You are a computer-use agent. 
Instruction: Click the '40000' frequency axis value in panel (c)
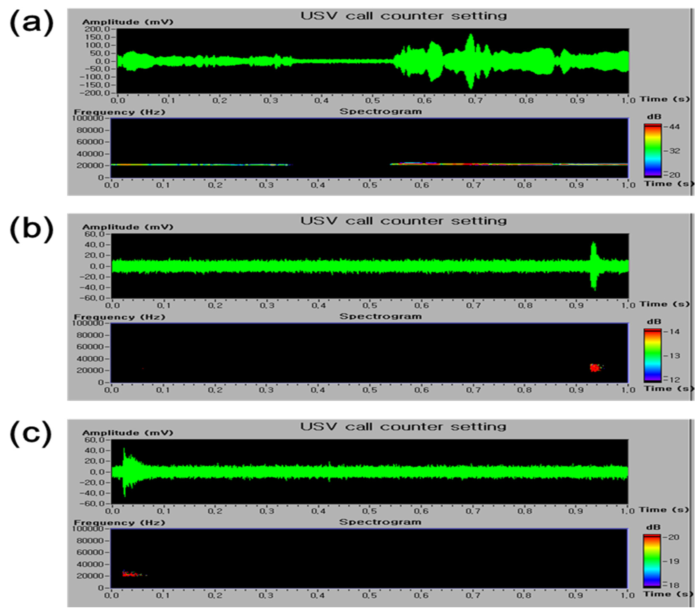(90, 564)
